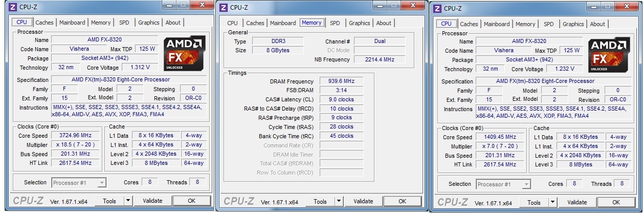Click Validate in the 1409.45 MHz window
The height and width of the screenshot is (213, 644).
[x=577, y=203]
